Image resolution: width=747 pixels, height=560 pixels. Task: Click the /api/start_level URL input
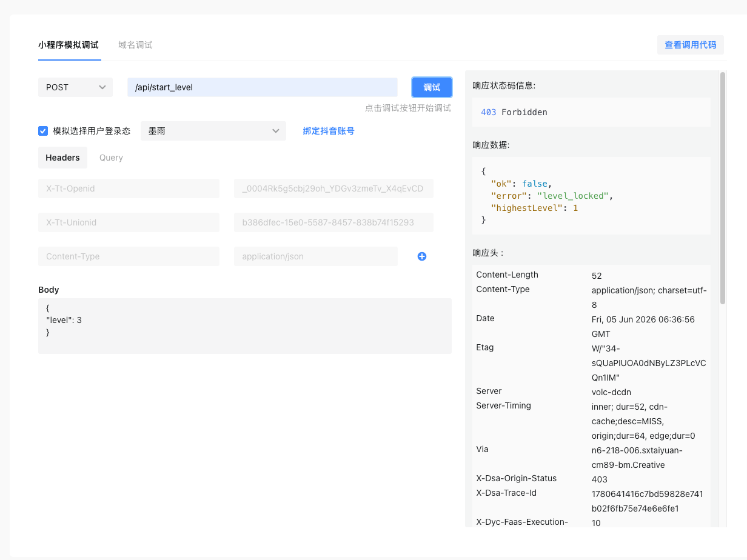pos(263,87)
